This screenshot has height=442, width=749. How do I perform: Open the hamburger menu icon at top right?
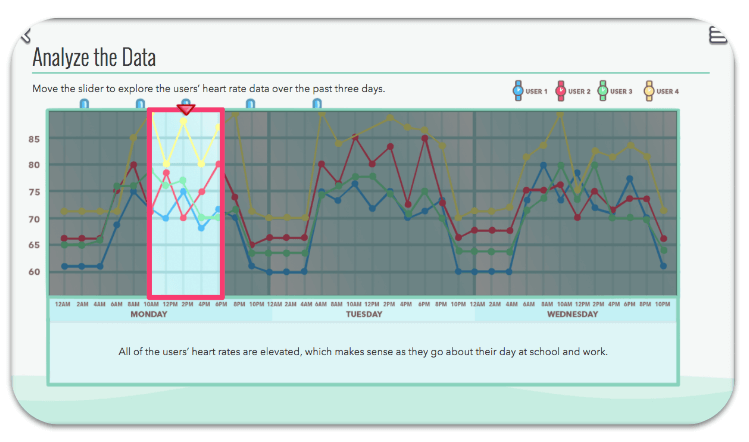coord(717,36)
